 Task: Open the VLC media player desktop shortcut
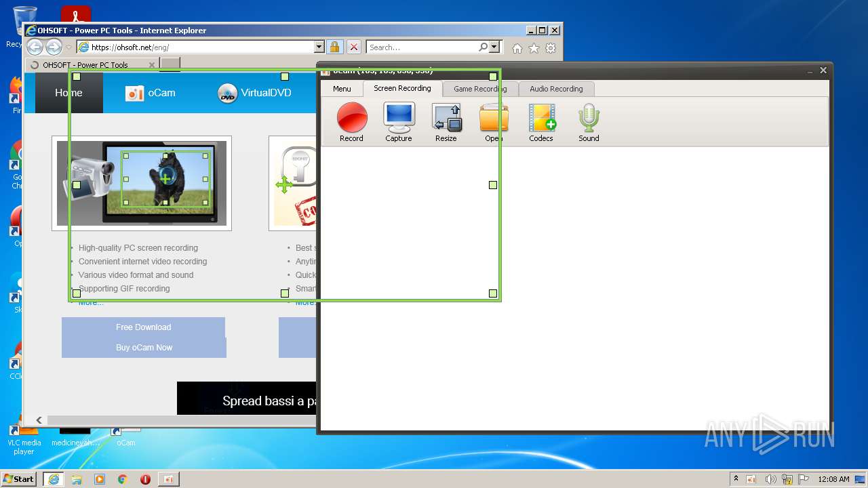point(24,437)
